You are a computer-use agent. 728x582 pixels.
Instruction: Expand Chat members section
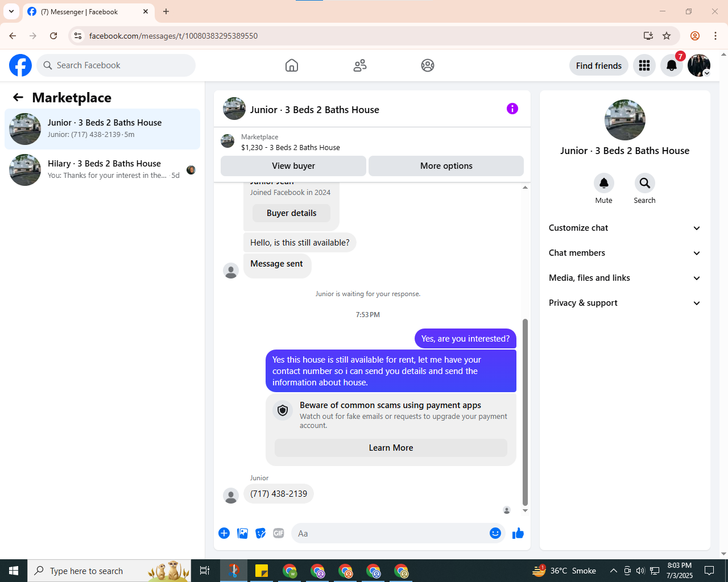tap(624, 253)
